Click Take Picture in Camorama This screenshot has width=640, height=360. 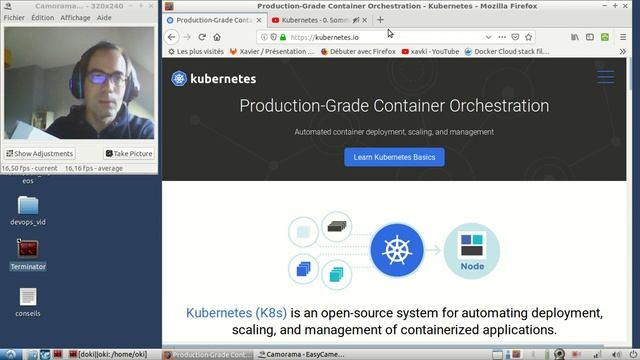(x=129, y=153)
